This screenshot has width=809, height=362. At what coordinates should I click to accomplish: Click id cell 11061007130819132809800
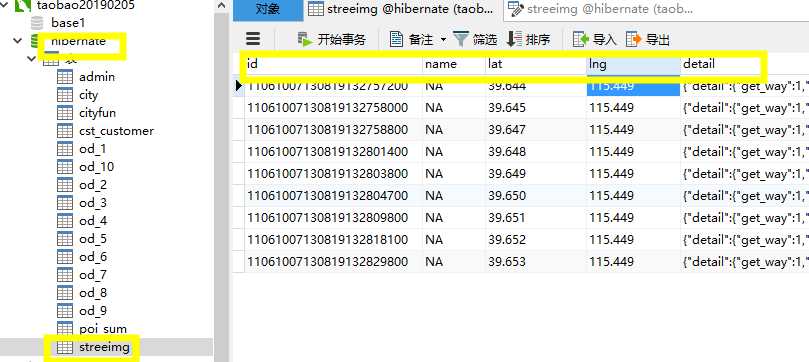click(334, 218)
